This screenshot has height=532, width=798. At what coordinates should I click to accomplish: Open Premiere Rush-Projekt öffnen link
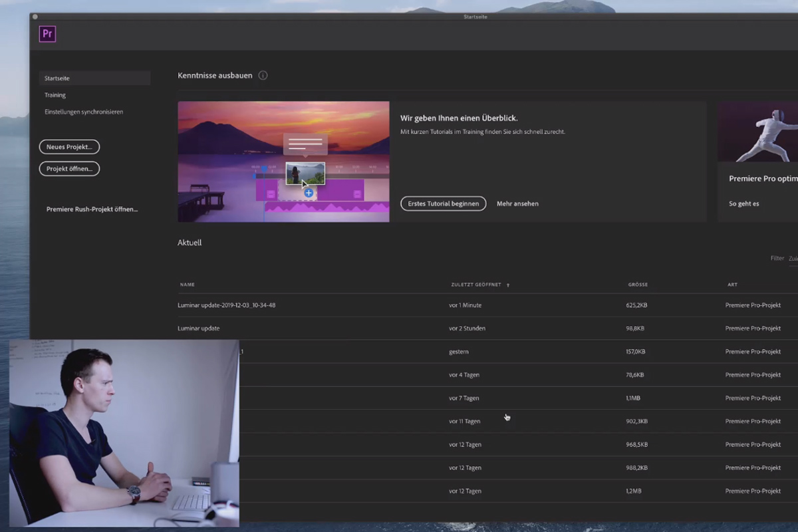click(x=92, y=209)
